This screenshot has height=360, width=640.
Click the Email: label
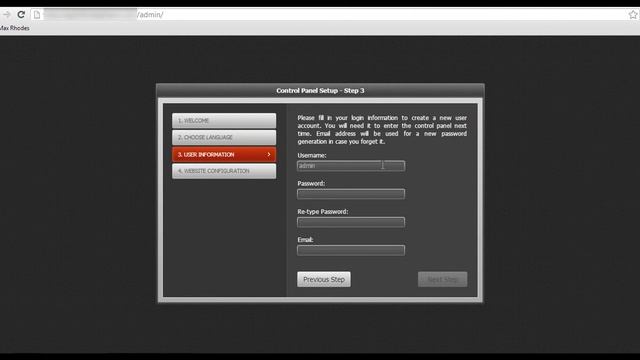[x=305, y=240]
